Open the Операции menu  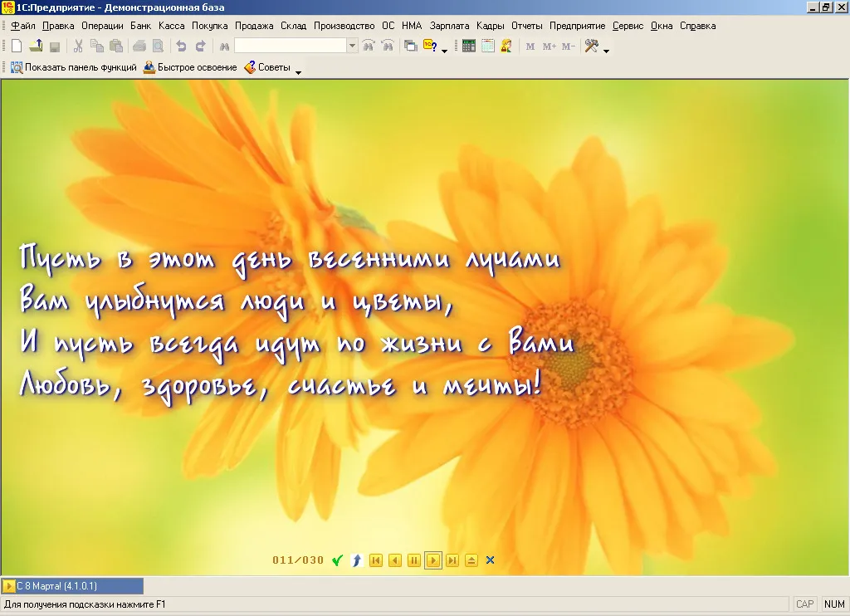[x=102, y=26]
